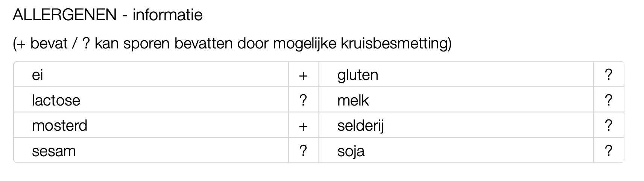
Task: Select the 'lactose' allergen cell
Action: (x=56, y=100)
